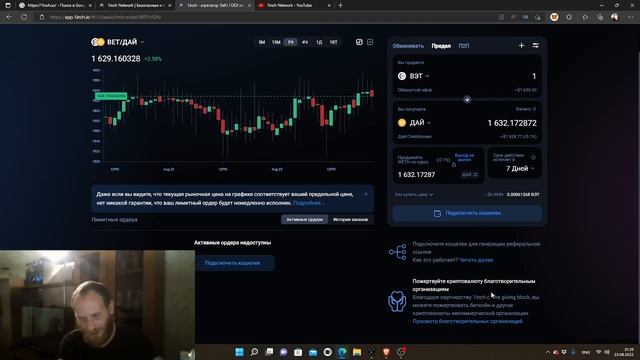Viewport: 640px width, 360px height.
Task: Switch to the 1inch Network YouTube tab
Action: click(x=294, y=5)
